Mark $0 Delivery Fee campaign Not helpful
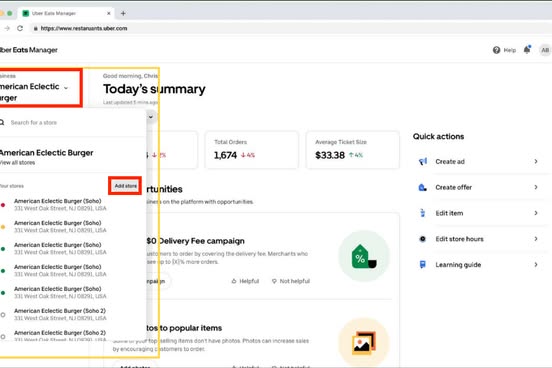This screenshot has width=552, height=368. pos(291,281)
